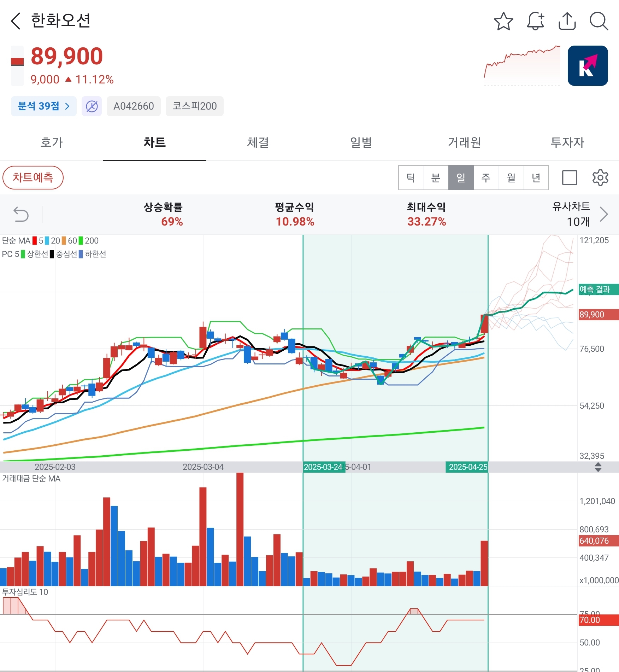
Task: Tap the 평균수익 10.98% statistic
Action: 295,214
